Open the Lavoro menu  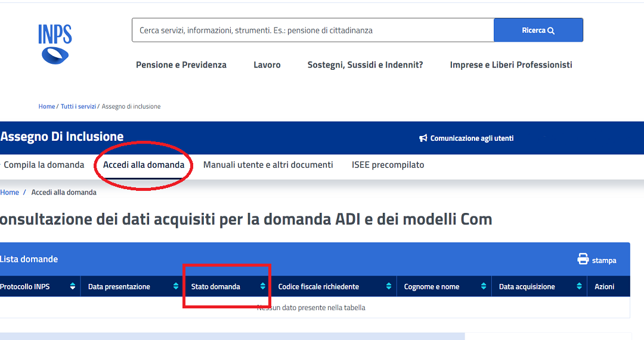point(267,65)
